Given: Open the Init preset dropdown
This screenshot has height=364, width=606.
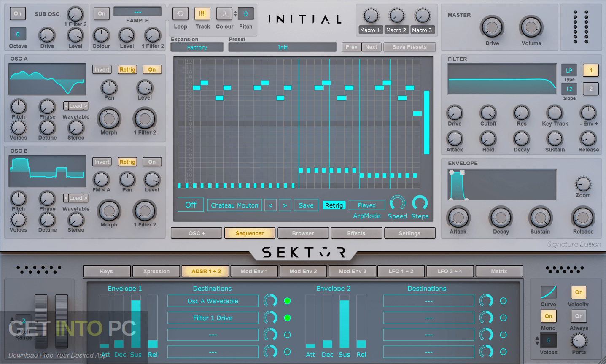Looking at the screenshot, I should [x=283, y=47].
